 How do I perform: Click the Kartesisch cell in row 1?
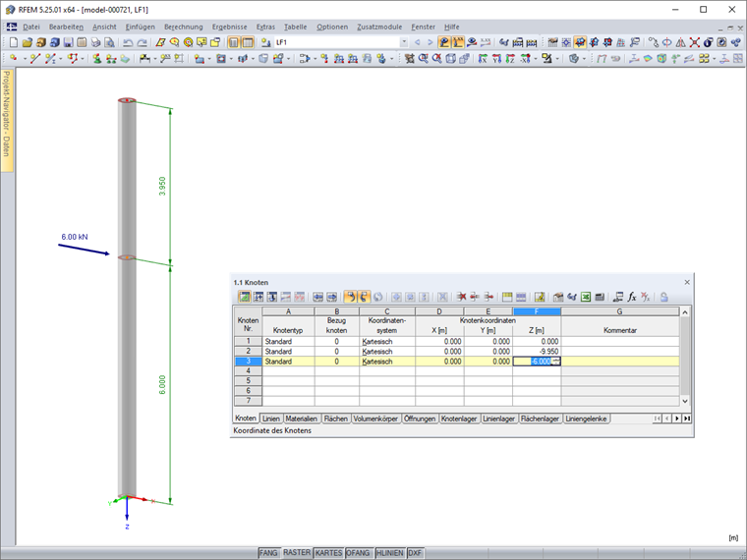click(x=387, y=342)
